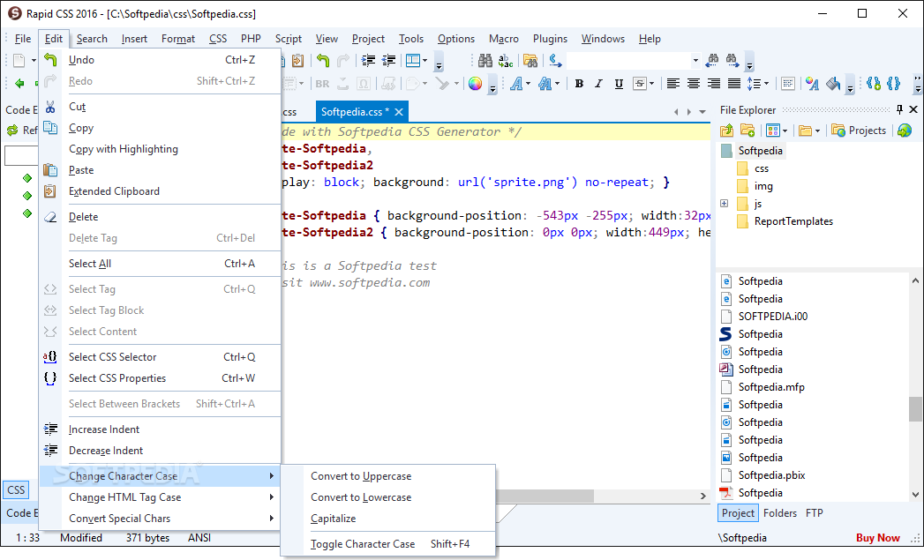Click the green globe icon in File Explorer

(905, 131)
